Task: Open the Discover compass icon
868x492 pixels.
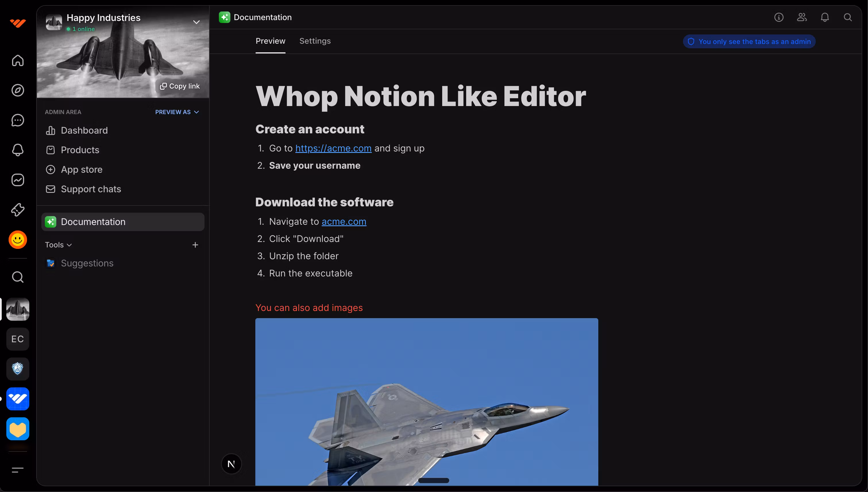Action: click(x=18, y=90)
